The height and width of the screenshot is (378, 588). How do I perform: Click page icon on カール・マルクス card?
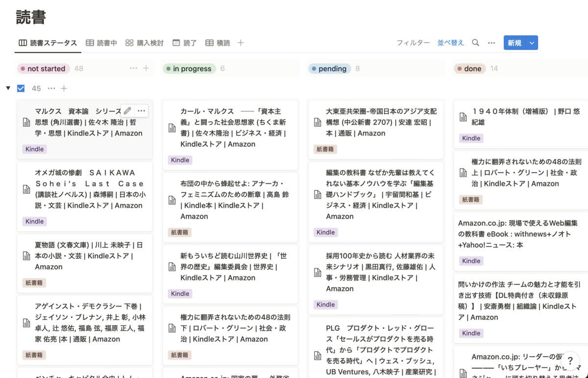tap(172, 128)
